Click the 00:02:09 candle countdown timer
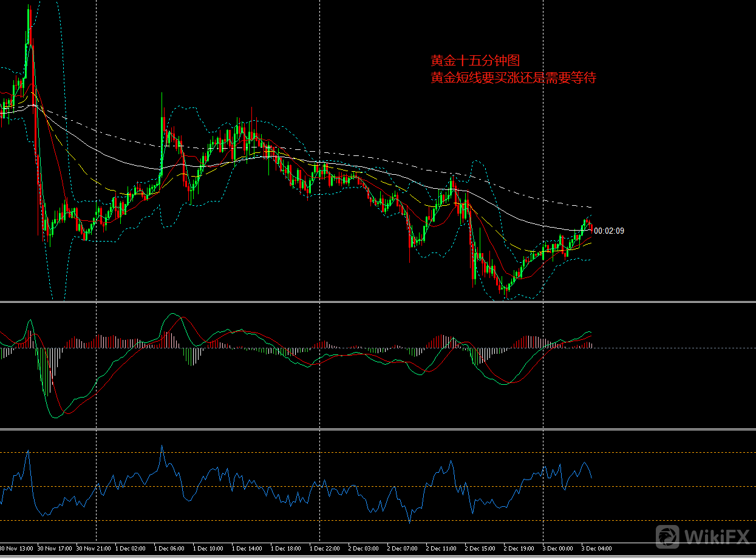Image resolution: width=756 pixels, height=559 pixels. (609, 231)
